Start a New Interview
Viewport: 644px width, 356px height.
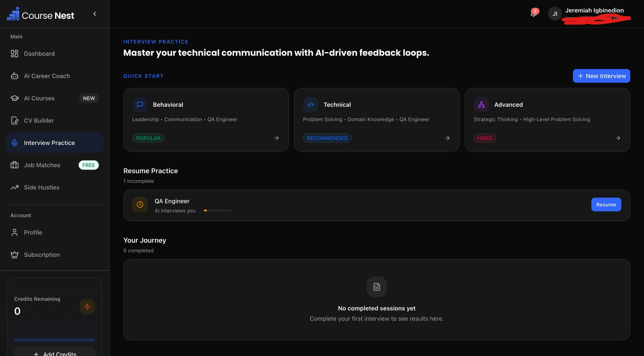[x=601, y=76]
